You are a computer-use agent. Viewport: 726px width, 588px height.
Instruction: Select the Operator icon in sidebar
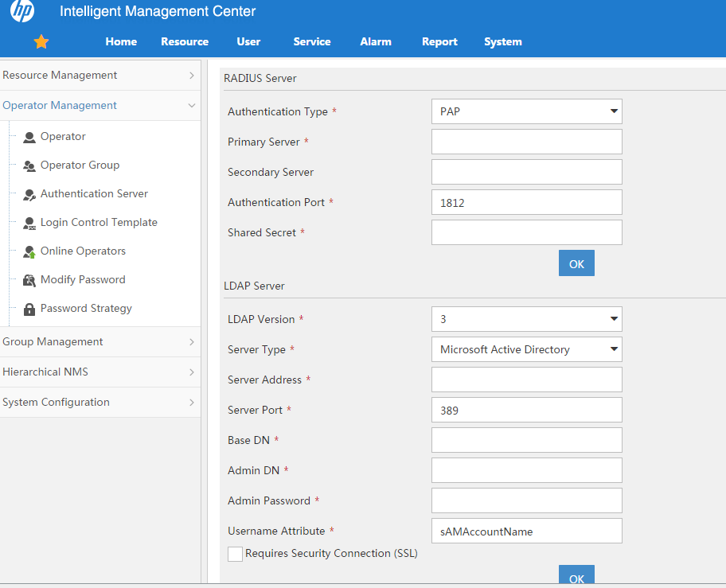coord(28,136)
